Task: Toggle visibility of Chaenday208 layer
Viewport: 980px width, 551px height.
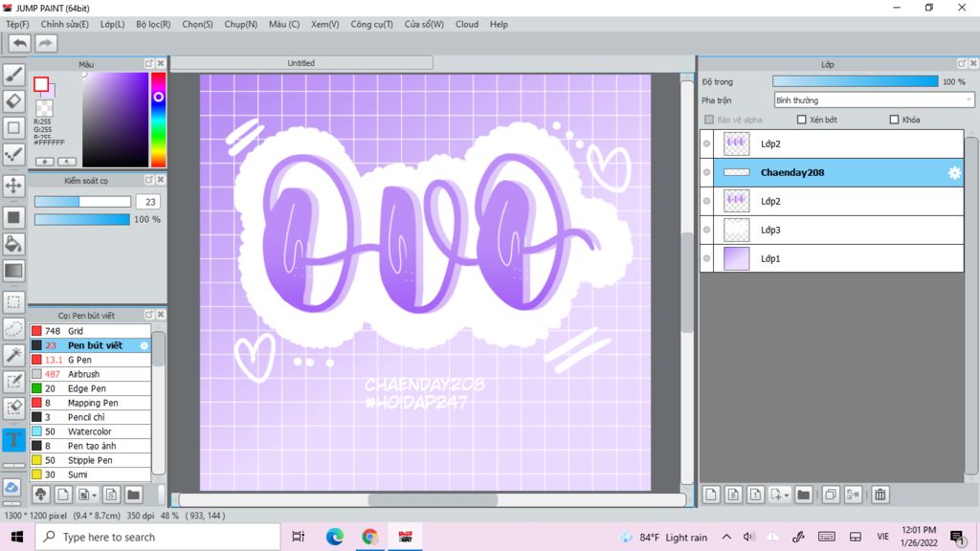Action: coord(707,172)
